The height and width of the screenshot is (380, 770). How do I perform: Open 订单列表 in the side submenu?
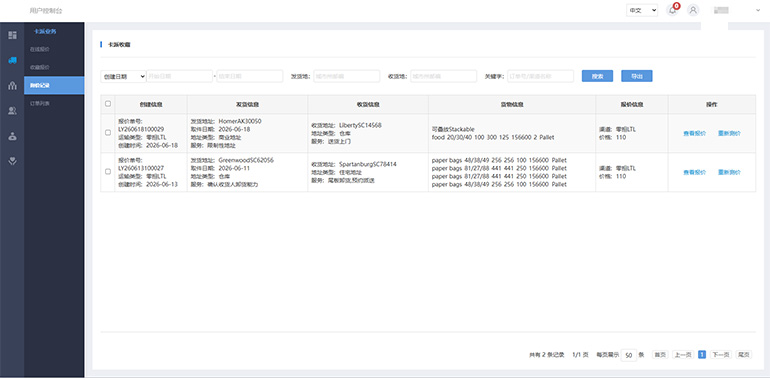coord(40,104)
